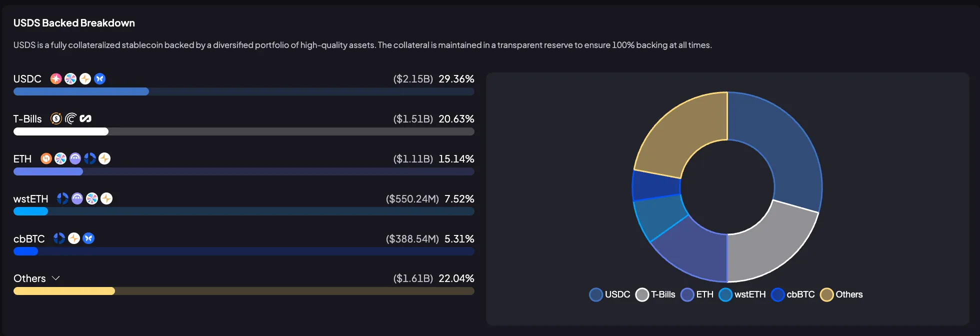
Task: Click the rainbow pinwheel icon in the USDC row
Action: click(x=70, y=79)
